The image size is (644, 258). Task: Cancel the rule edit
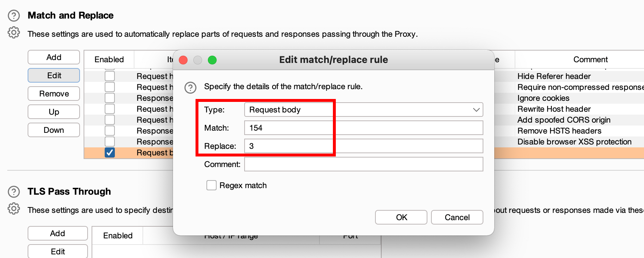click(x=457, y=217)
